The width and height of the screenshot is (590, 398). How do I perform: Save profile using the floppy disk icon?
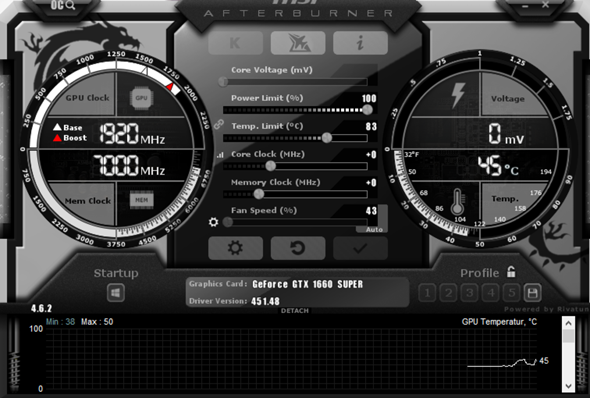point(532,293)
